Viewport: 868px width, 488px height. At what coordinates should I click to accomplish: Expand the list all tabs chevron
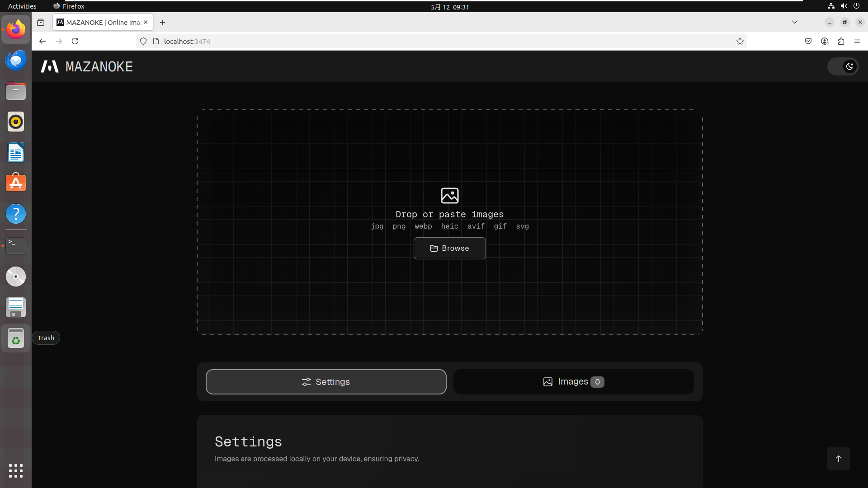794,22
